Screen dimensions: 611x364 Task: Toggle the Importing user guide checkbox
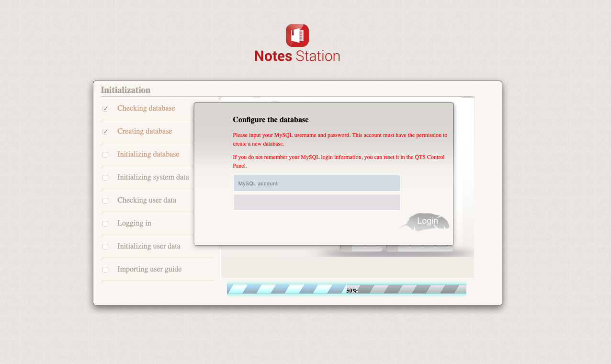(x=105, y=270)
